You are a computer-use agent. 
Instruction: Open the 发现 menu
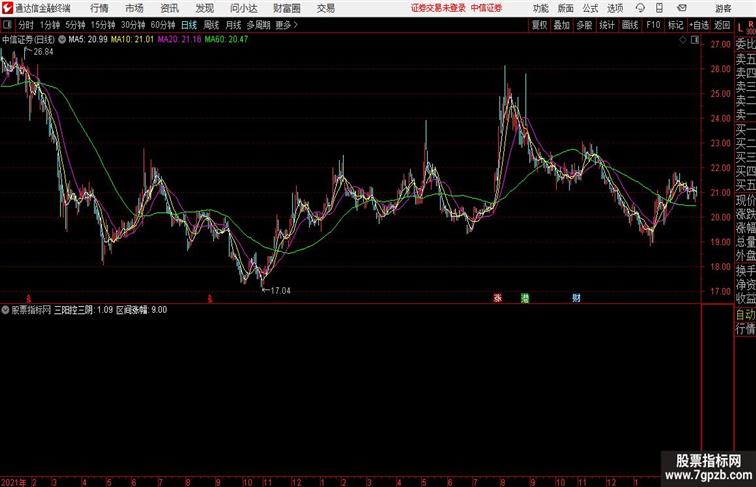pos(204,8)
